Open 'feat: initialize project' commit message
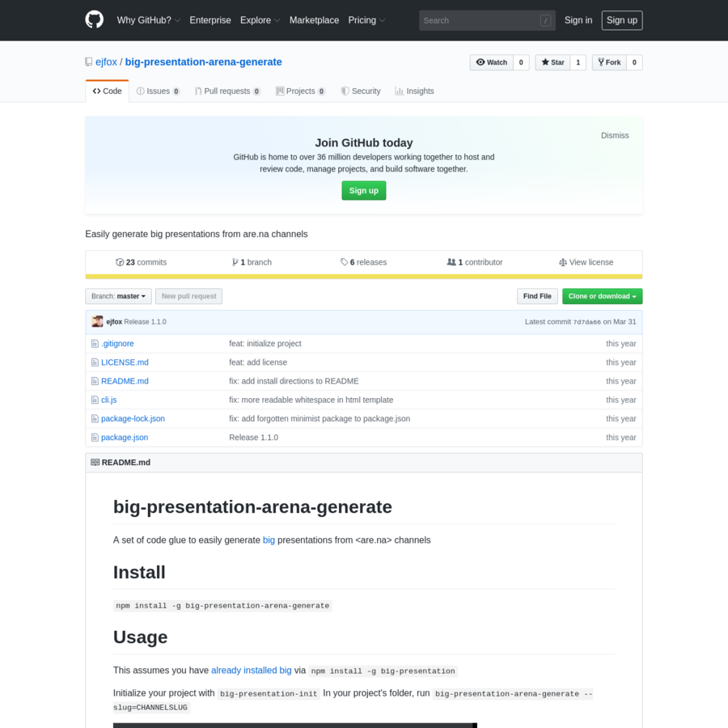 tap(265, 344)
